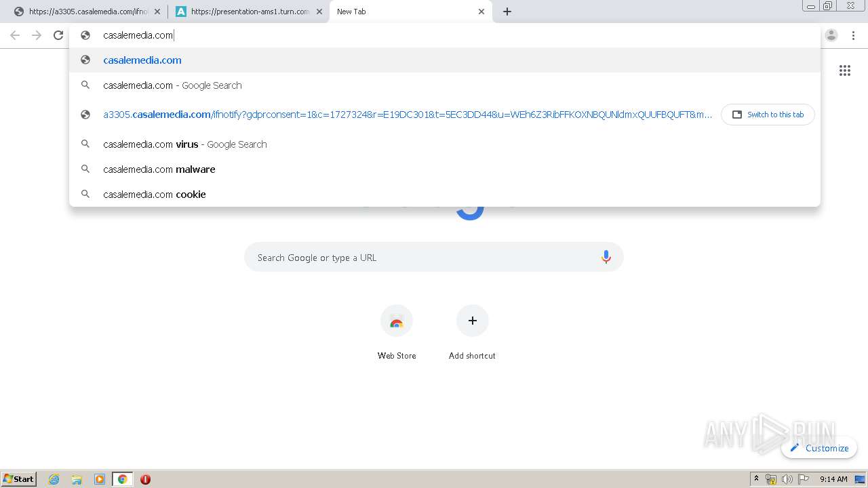Open the Google apps grid
Screen dimensions: 868x488
click(x=845, y=70)
